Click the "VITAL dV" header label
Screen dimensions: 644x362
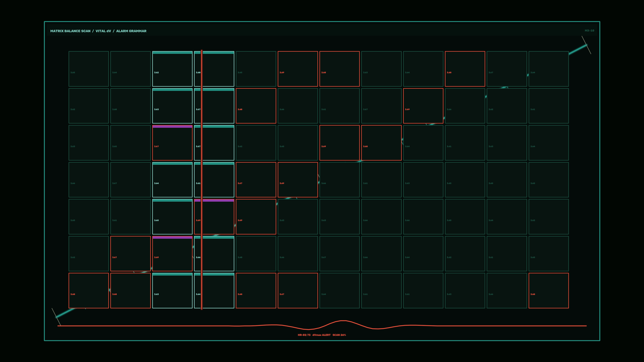tap(103, 31)
